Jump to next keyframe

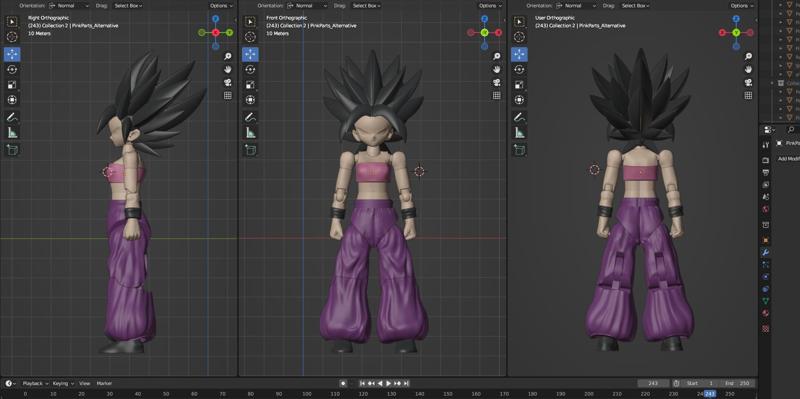pos(397,383)
